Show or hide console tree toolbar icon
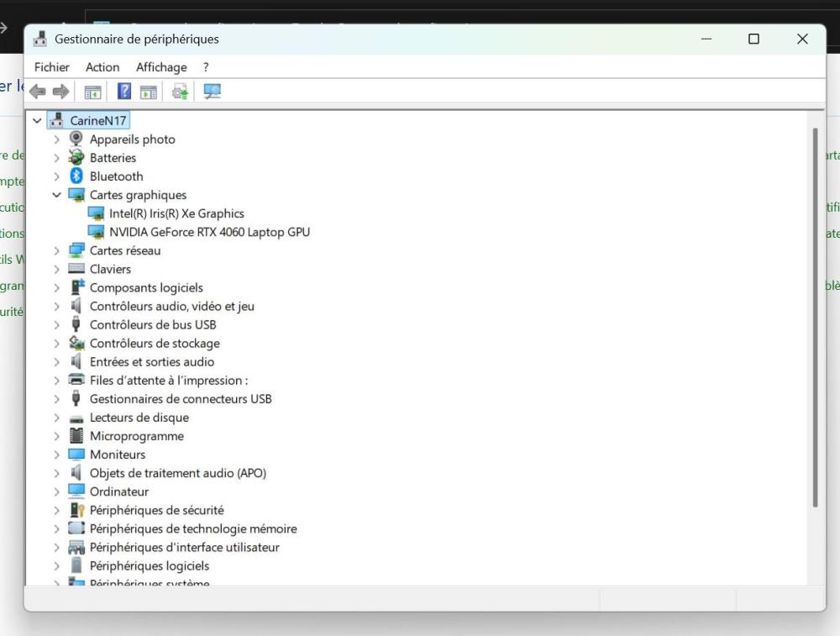 coord(92,92)
